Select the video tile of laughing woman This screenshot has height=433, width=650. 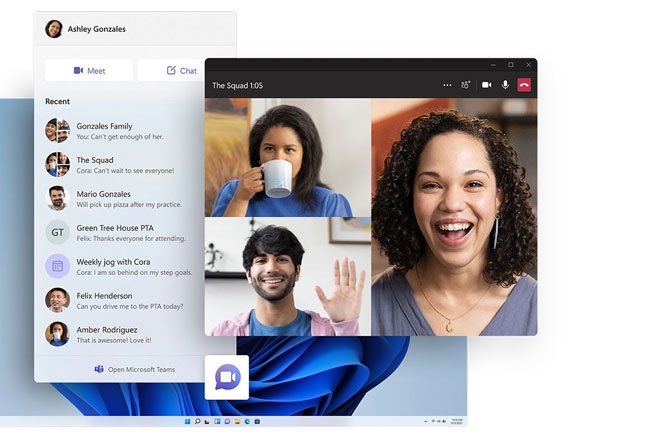pyautogui.click(x=454, y=217)
